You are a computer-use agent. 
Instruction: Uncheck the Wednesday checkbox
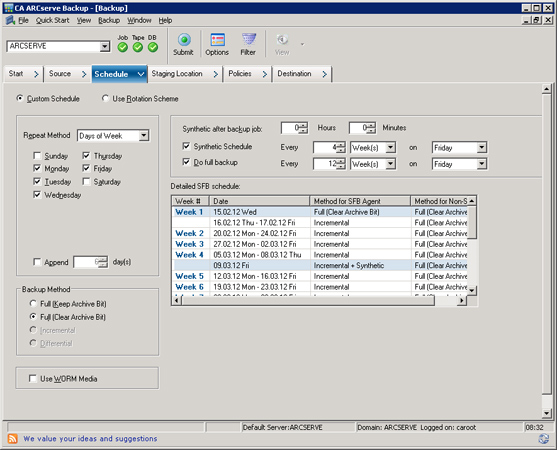tap(37, 195)
